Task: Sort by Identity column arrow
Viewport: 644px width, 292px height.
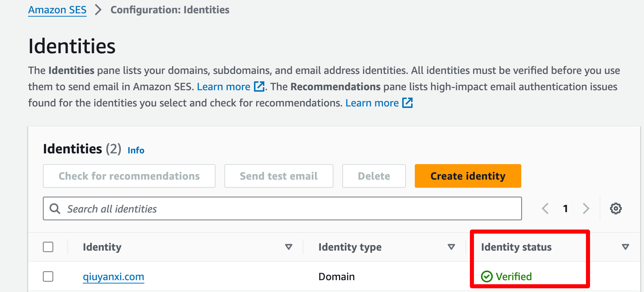Action: point(289,247)
